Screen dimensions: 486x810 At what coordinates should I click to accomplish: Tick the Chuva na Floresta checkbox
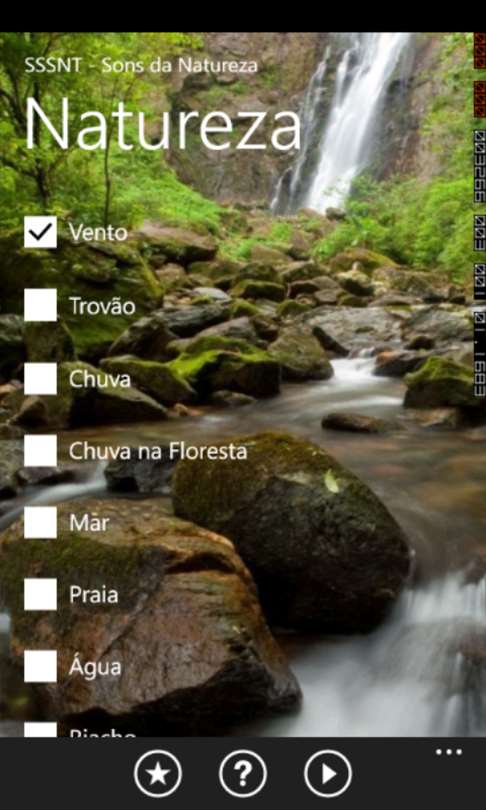[40, 450]
